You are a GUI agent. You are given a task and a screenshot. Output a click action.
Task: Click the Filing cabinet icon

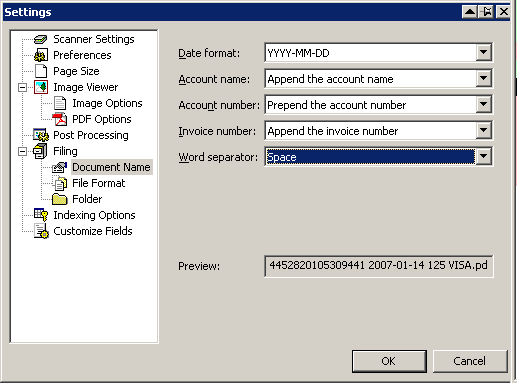40,151
